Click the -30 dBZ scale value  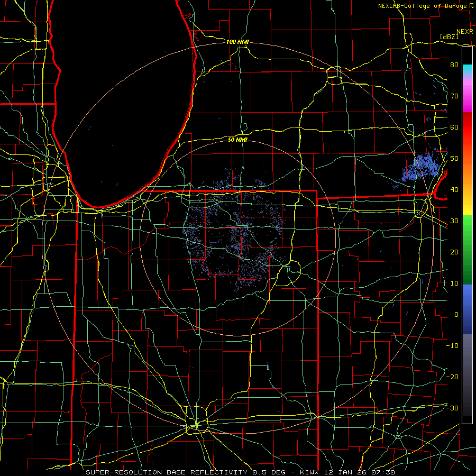point(452,408)
